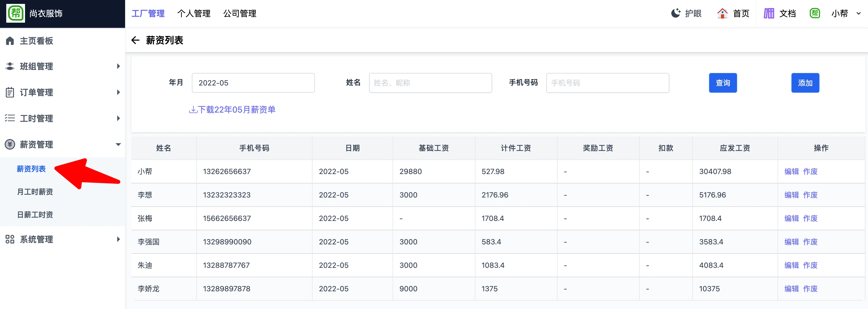Screen dimensions: 868x309
Task: Click the 订单管理 clipboard icon
Action: tap(10, 92)
